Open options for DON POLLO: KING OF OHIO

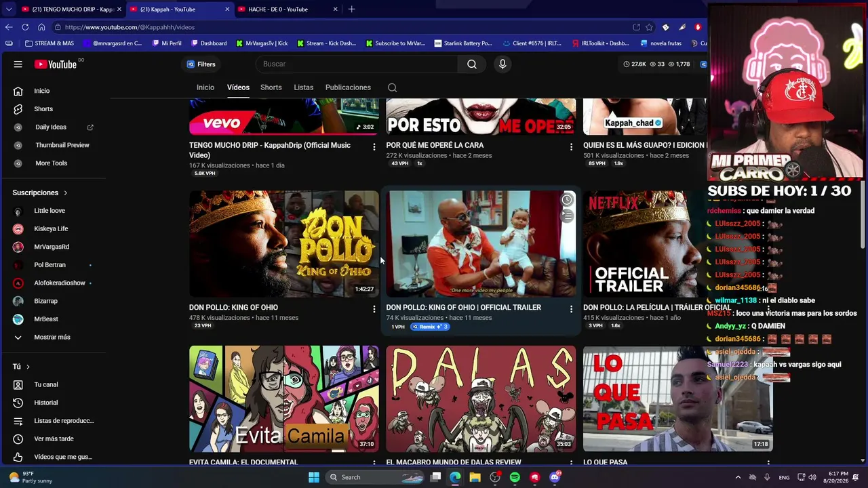pos(374,309)
